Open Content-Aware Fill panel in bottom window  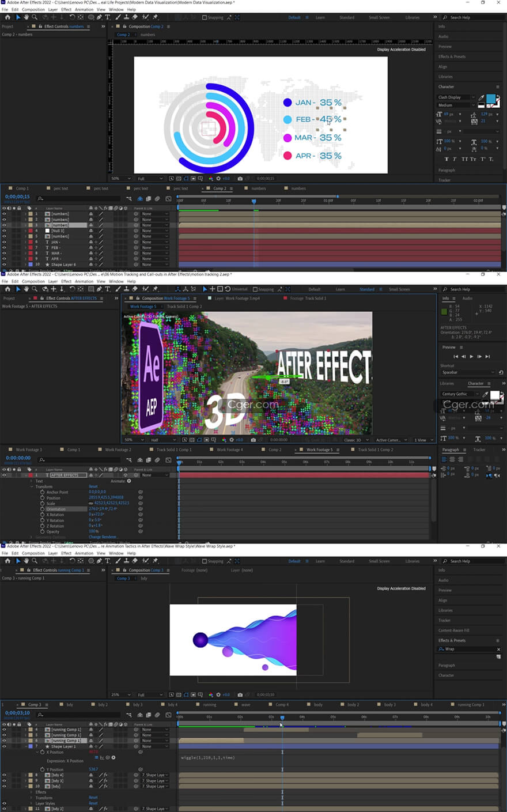454,630
